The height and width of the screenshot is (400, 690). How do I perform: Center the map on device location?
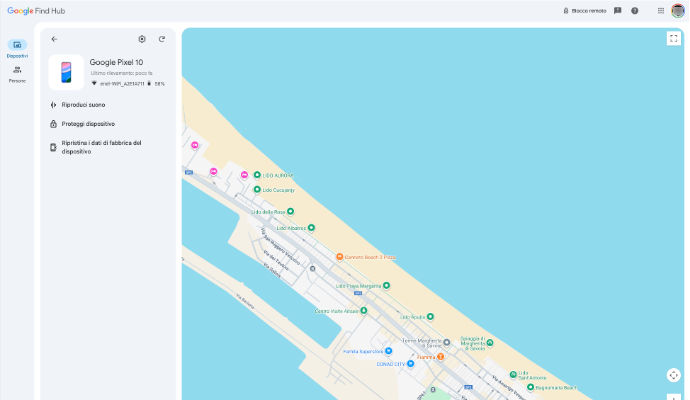point(673,375)
